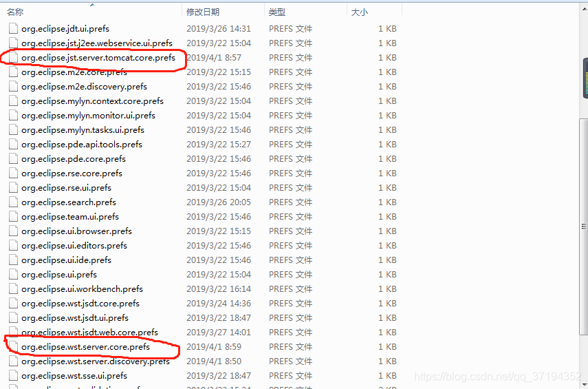Select file name org.eclipse.pde.api.tools.prefs
Viewport: 588px width, 389px height.
(x=82, y=144)
